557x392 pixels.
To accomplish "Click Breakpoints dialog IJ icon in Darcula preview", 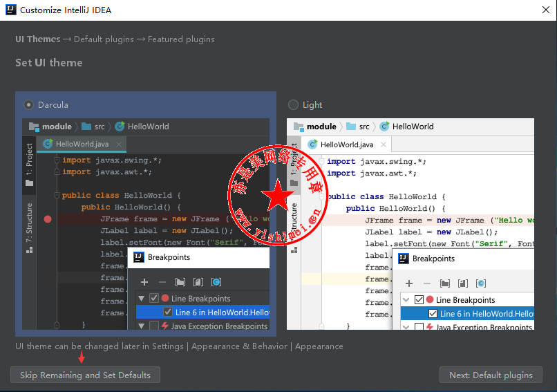I will (x=138, y=257).
